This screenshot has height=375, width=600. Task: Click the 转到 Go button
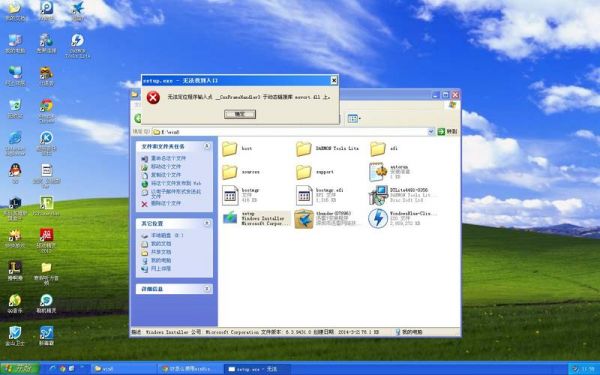(x=447, y=132)
